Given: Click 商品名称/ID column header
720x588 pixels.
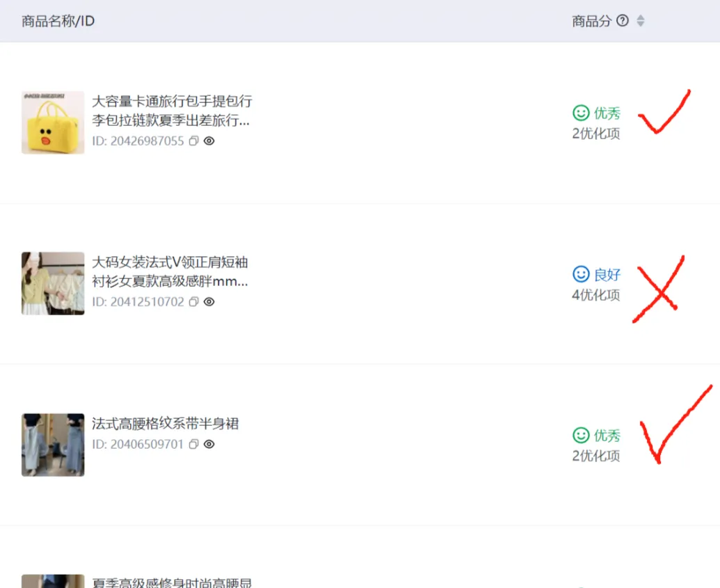Looking at the screenshot, I should [58, 21].
